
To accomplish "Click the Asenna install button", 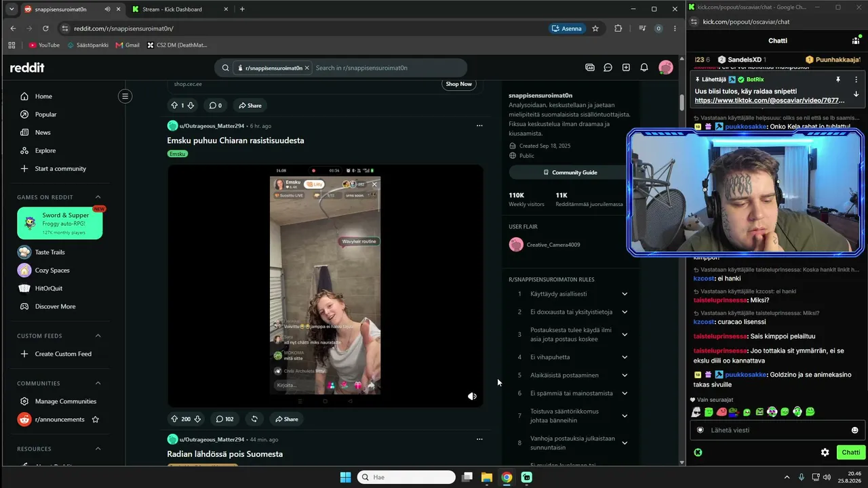I will click(x=567, y=28).
